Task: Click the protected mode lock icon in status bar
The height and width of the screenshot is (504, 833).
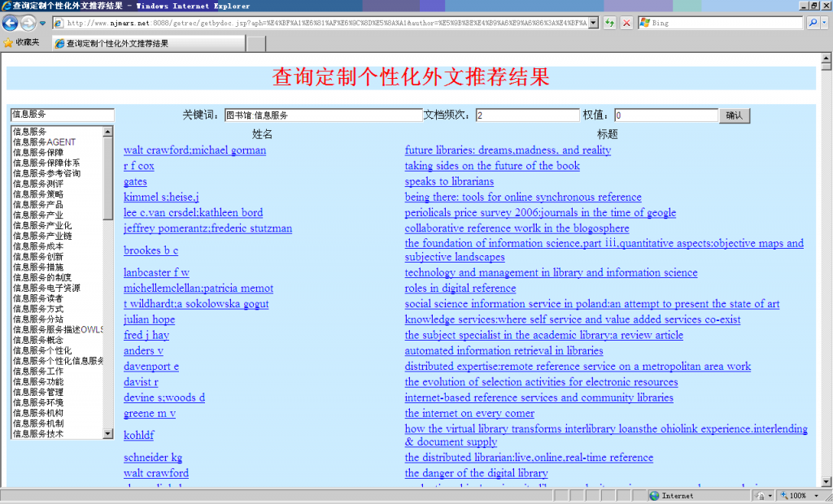Action: (761, 496)
